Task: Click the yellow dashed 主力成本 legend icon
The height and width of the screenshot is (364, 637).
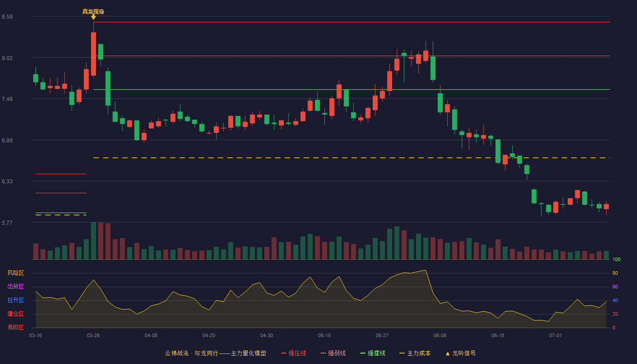Action: pos(402,353)
